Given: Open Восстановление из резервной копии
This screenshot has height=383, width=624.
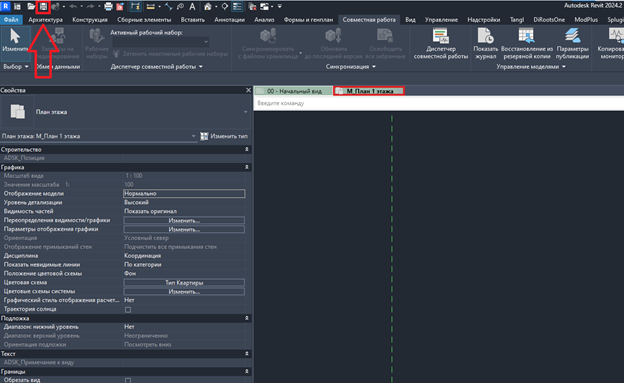Looking at the screenshot, I should pos(527,44).
